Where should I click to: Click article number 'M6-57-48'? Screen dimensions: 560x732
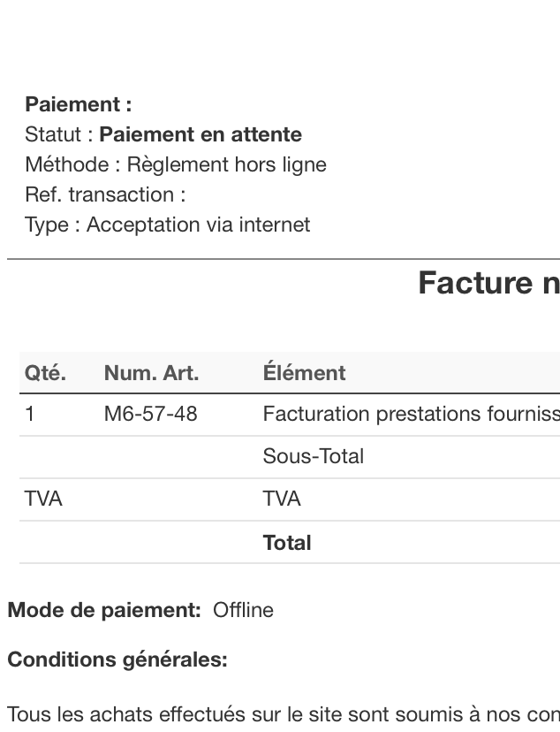tap(151, 414)
